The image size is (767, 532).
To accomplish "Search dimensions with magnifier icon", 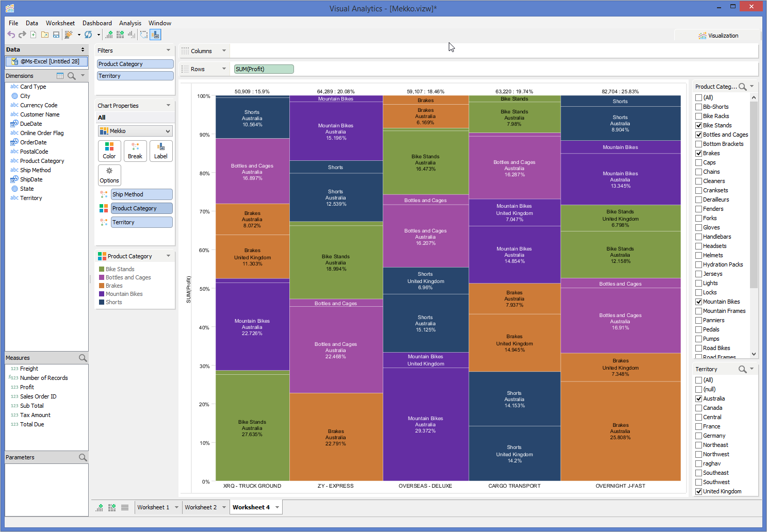I will click(72, 76).
